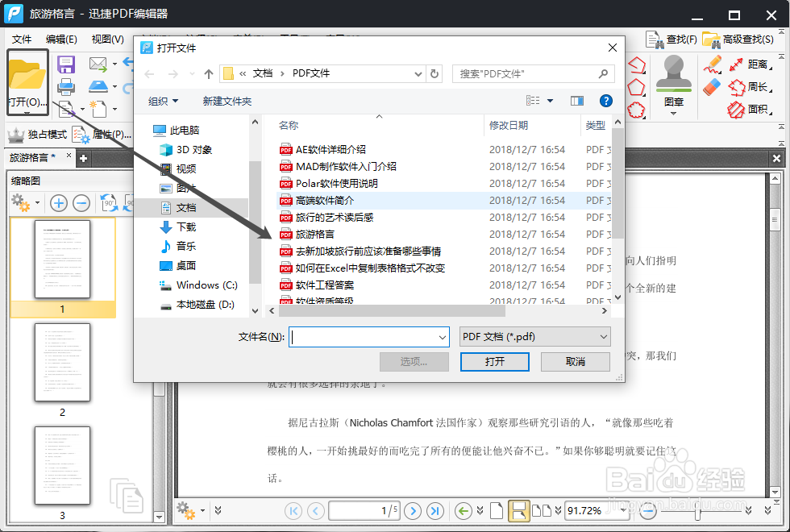
Task: Select the Pencil drawing tool
Action: [x=713, y=64]
